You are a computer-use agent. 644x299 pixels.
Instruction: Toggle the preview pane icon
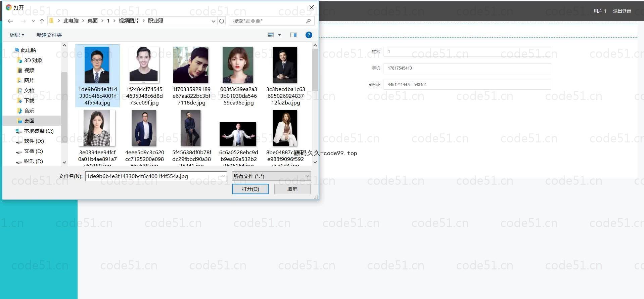(x=293, y=35)
